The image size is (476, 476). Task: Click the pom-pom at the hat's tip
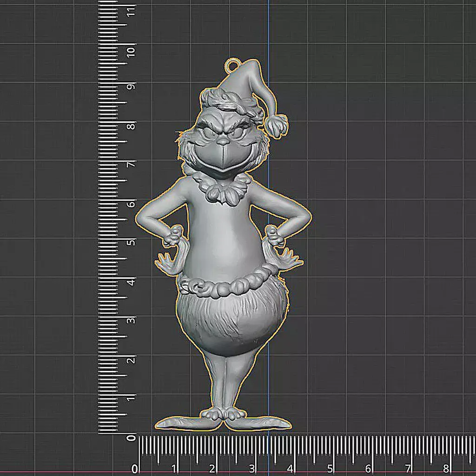pos(276,126)
